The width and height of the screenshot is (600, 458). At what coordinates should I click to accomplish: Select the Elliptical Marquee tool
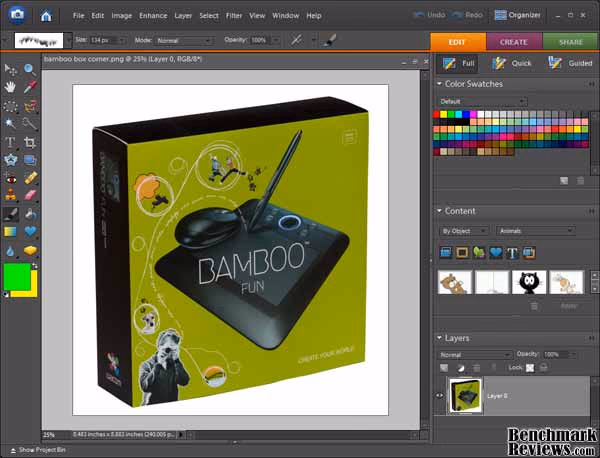pos(10,106)
